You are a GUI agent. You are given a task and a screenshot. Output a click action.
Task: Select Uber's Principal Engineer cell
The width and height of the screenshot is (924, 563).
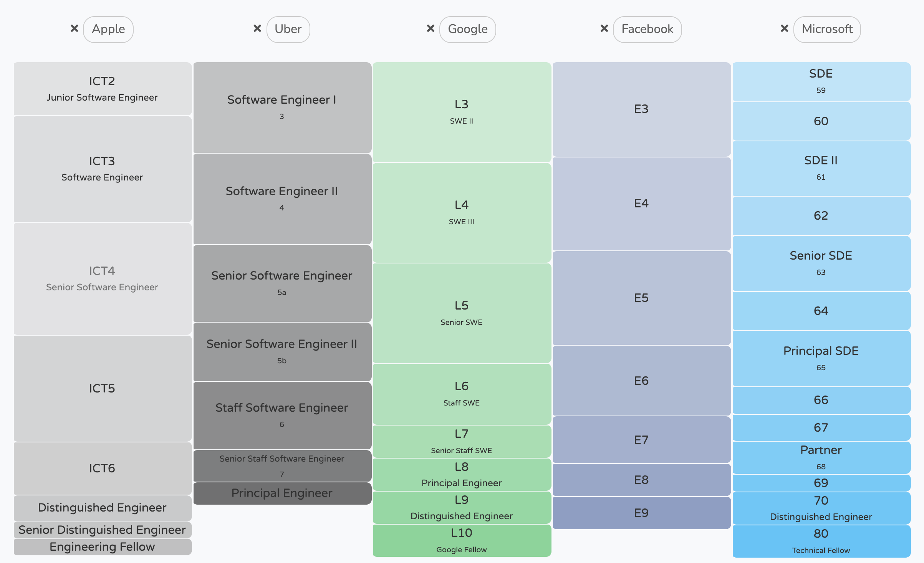(282, 493)
